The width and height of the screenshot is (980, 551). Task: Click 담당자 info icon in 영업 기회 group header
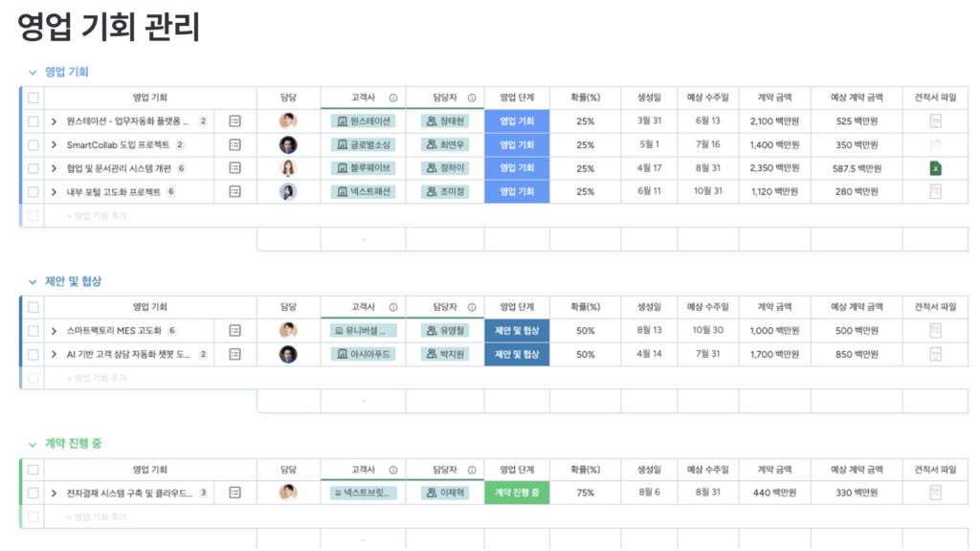(472, 98)
